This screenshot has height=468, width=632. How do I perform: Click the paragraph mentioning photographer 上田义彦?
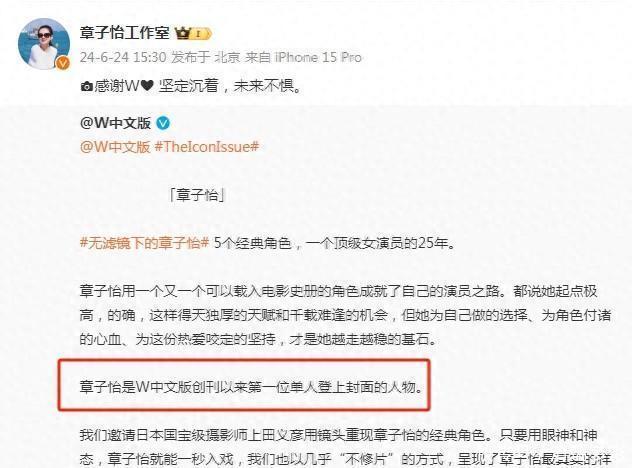[345, 447]
